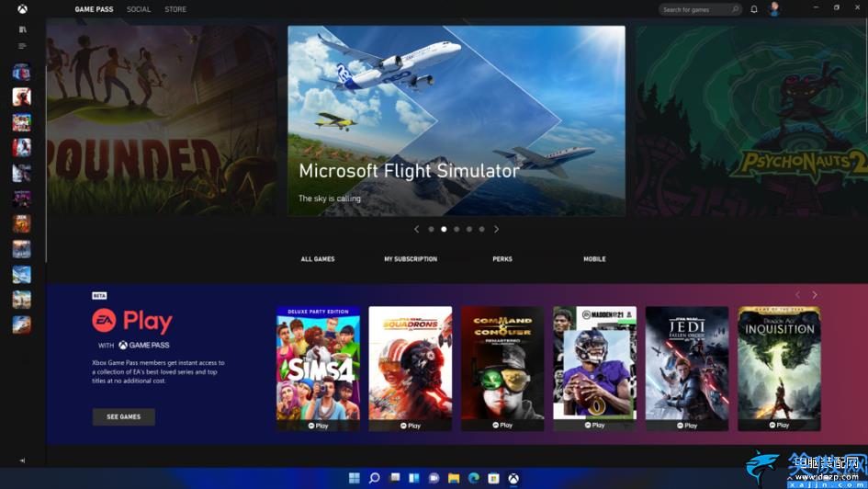Image resolution: width=868 pixels, height=489 pixels.
Task: Open Windows taskbar search
Action: point(374,478)
